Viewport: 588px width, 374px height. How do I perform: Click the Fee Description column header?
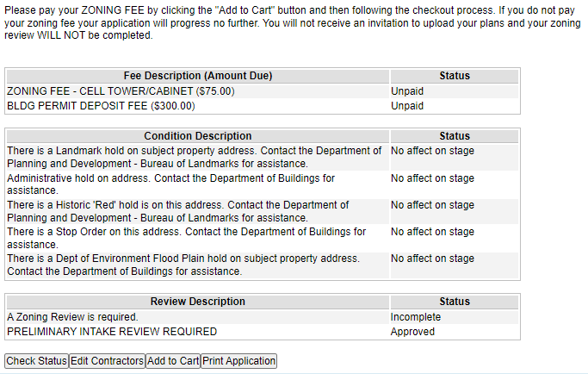coord(198,76)
